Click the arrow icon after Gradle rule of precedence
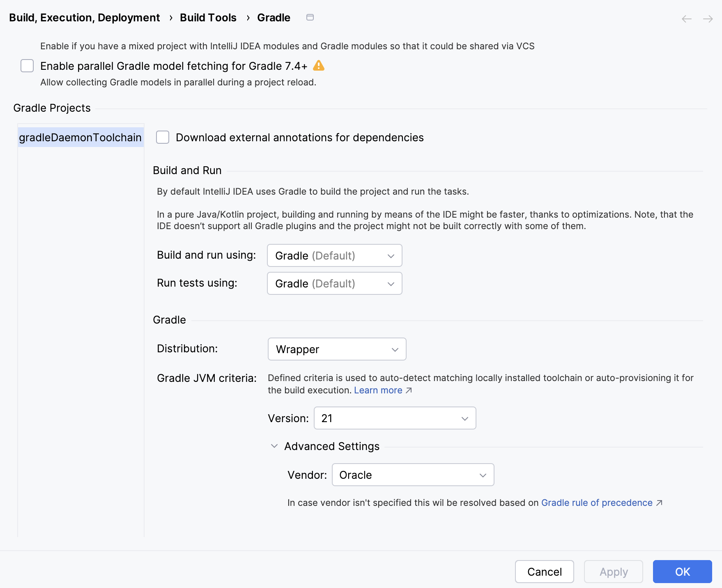The width and height of the screenshot is (722, 588). pyautogui.click(x=660, y=503)
